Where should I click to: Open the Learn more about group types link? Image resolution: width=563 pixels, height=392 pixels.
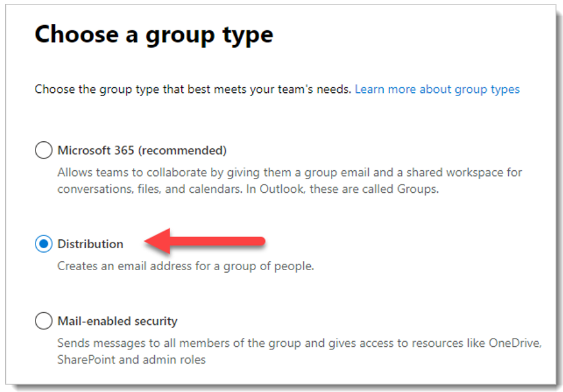click(x=437, y=89)
